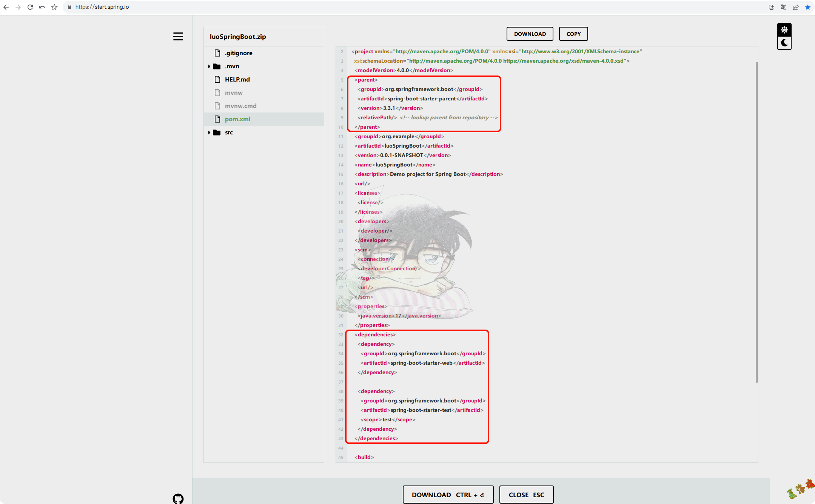Screen dimensions: 815x504
Task: Click the name luoSpringBoot line
Action: (x=395, y=165)
